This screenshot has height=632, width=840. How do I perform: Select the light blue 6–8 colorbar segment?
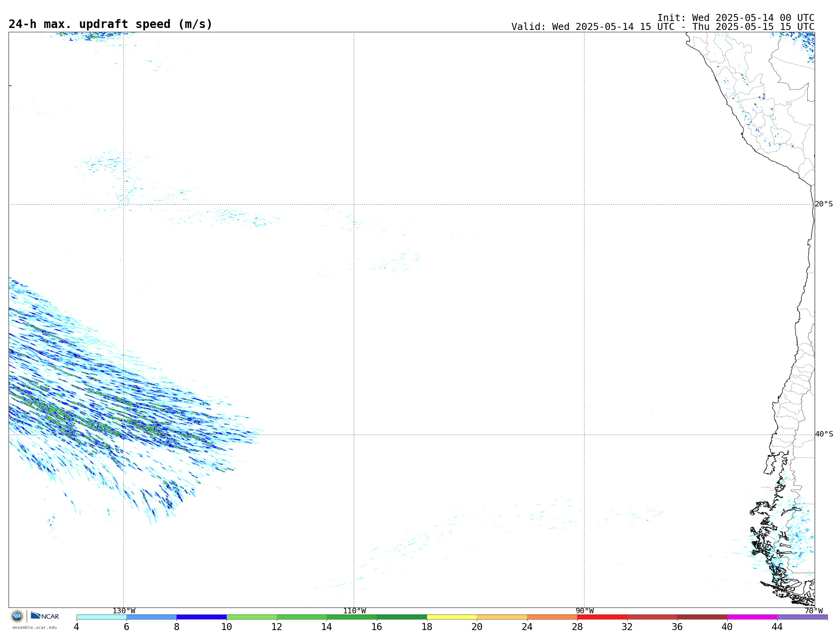tap(152, 617)
